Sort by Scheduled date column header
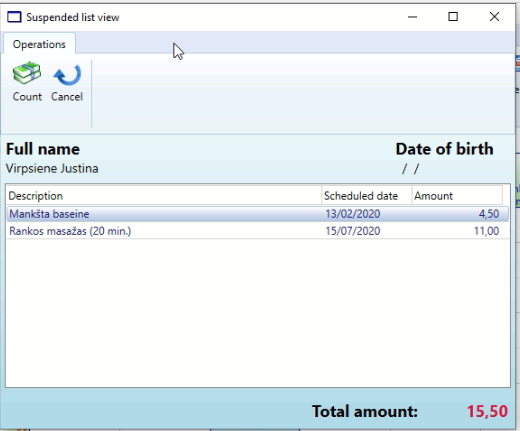The width and height of the screenshot is (520, 431). click(367, 196)
